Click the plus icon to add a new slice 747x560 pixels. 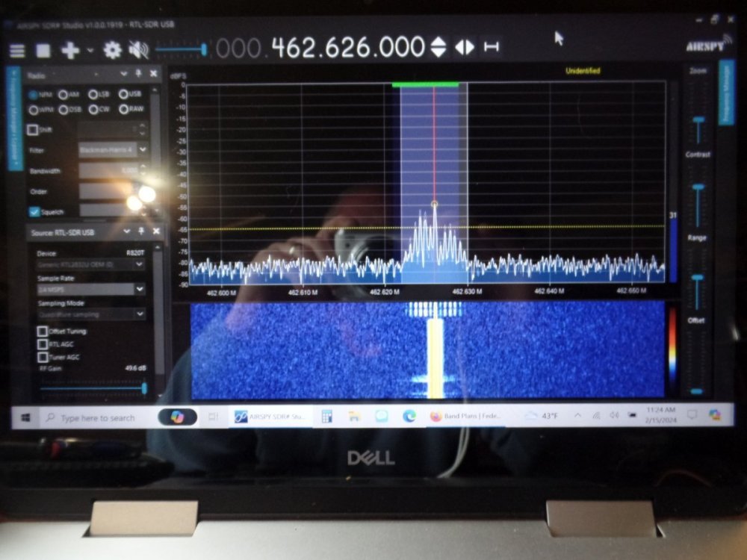click(70, 50)
